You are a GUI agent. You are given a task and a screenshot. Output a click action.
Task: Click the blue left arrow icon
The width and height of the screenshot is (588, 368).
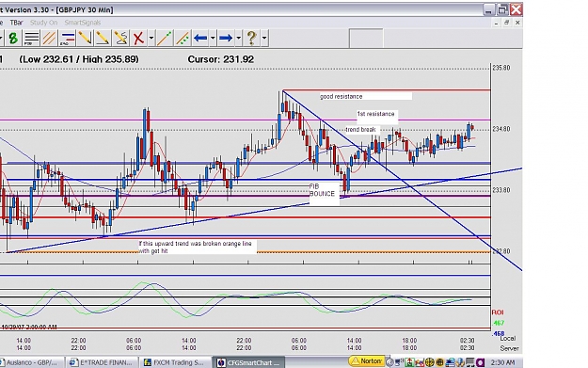point(200,38)
